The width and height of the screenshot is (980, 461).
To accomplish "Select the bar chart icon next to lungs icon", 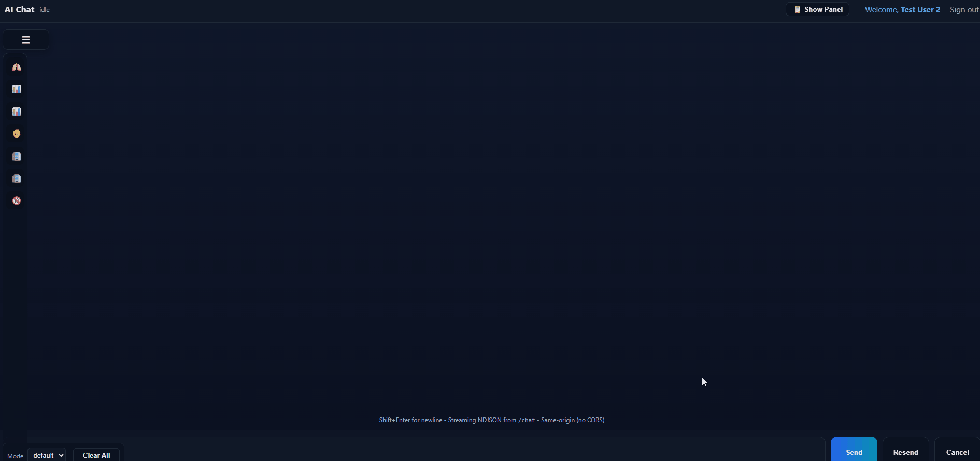I will pos(17,89).
